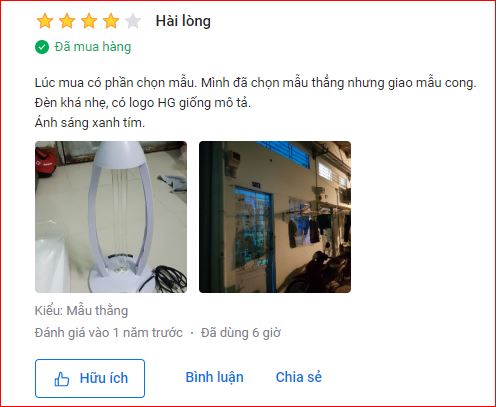Screen dimensions: 496x407
Task: Click the green verified purchase checkmark icon
Action: [x=42, y=47]
